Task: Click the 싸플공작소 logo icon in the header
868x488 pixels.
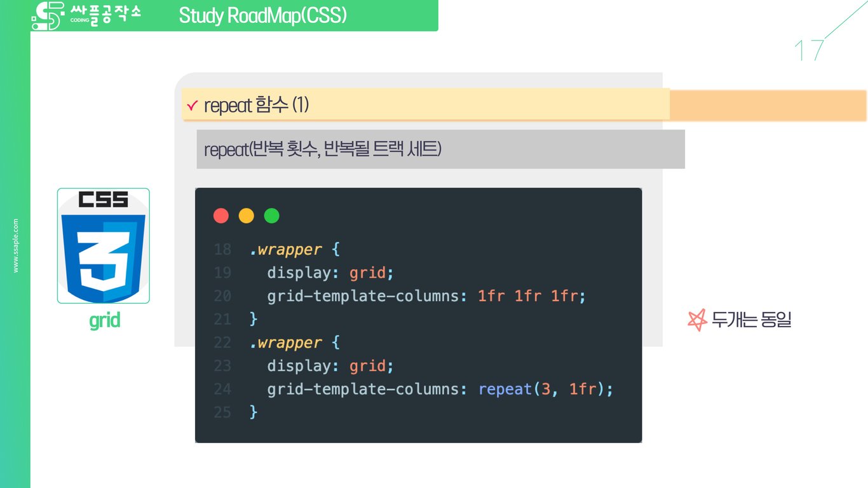Action: pyautogui.click(x=47, y=16)
